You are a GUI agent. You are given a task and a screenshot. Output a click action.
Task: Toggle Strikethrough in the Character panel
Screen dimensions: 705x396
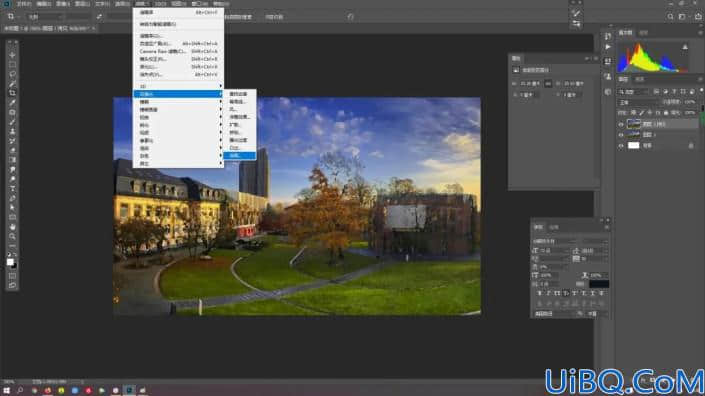pyautogui.click(x=601, y=293)
